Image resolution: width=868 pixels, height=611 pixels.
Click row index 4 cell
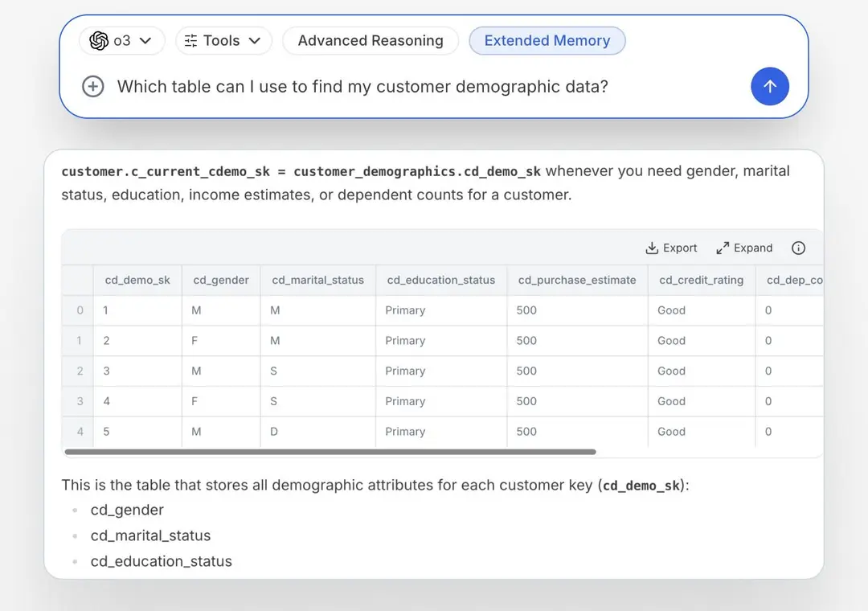point(77,432)
